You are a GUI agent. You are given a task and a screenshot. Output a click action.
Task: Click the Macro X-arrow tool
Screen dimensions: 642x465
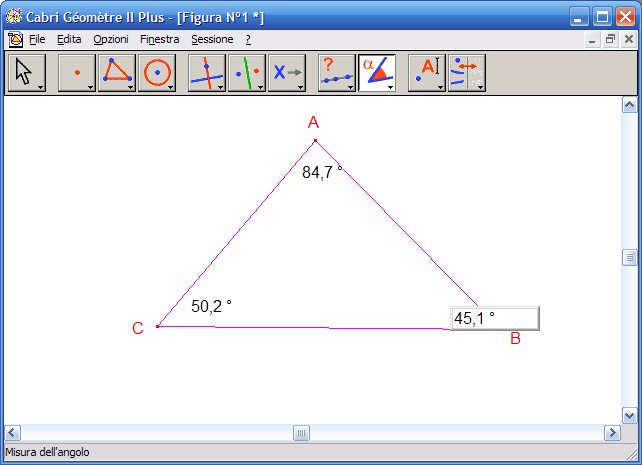287,73
